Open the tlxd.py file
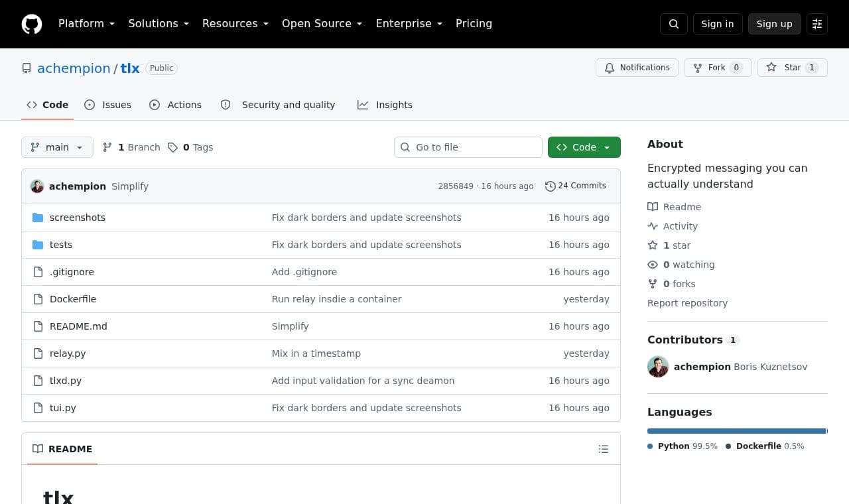The height and width of the screenshot is (504, 849). [x=66, y=381]
